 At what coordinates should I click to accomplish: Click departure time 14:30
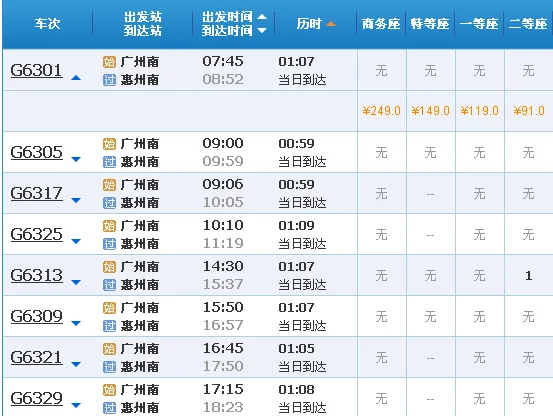pos(223,266)
